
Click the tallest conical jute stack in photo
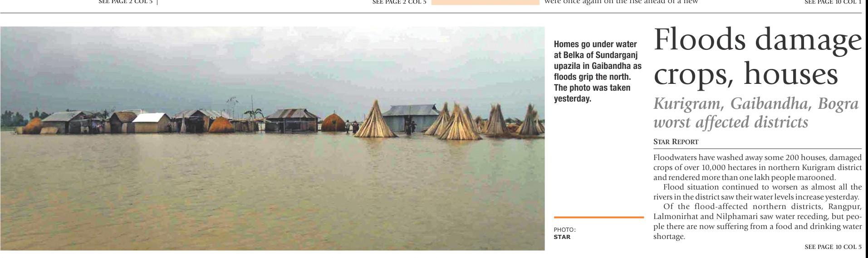[375, 119]
